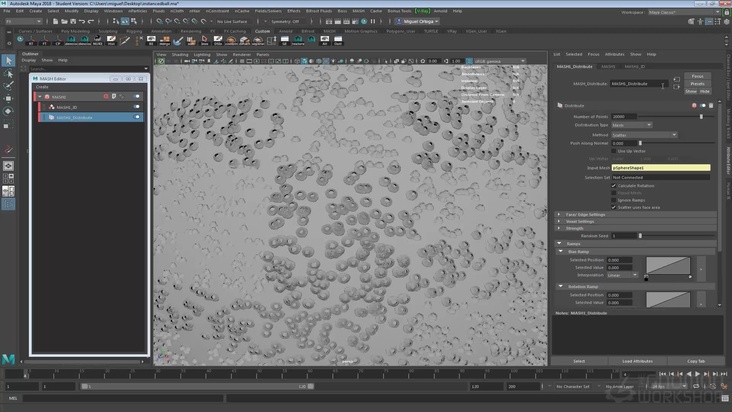This screenshot has width=732, height=412.
Task: Switch to the Rigging shelf tab
Action: tap(134, 31)
